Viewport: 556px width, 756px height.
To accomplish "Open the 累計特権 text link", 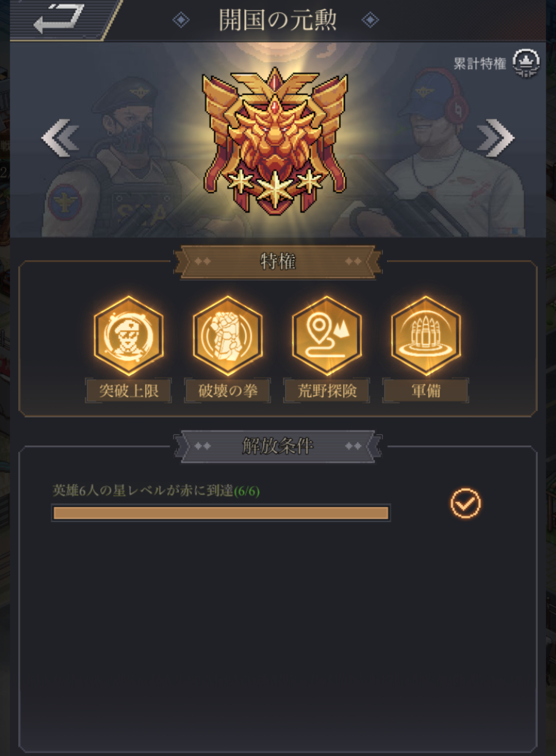I will (479, 64).
